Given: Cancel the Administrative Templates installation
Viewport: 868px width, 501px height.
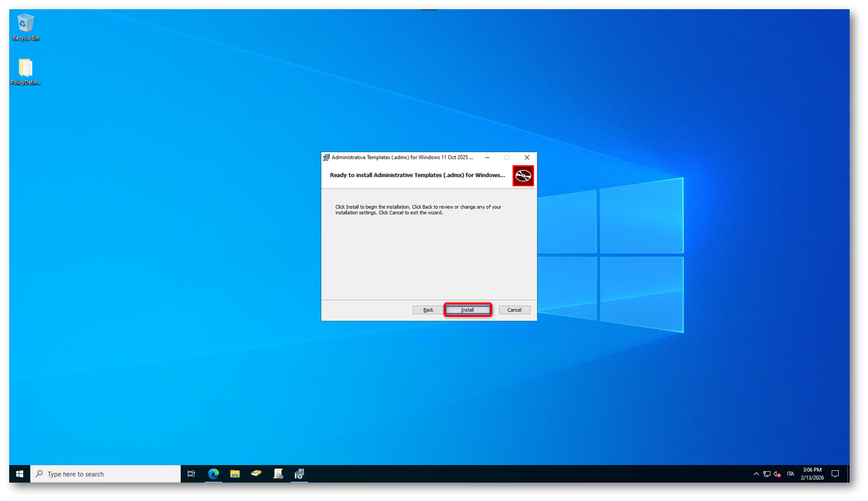Looking at the screenshot, I should pos(514,310).
